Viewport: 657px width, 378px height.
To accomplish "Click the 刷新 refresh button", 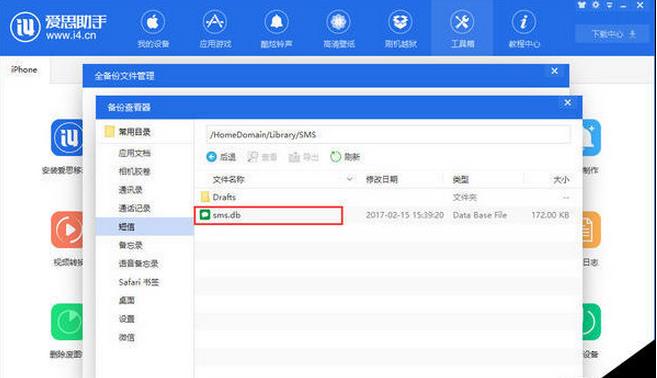I will click(345, 157).
